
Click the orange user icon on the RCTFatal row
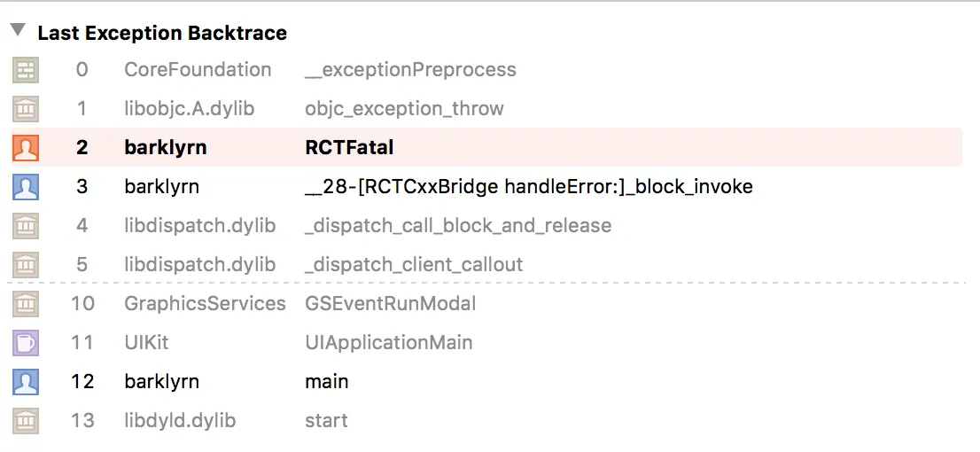coord(26,148)
